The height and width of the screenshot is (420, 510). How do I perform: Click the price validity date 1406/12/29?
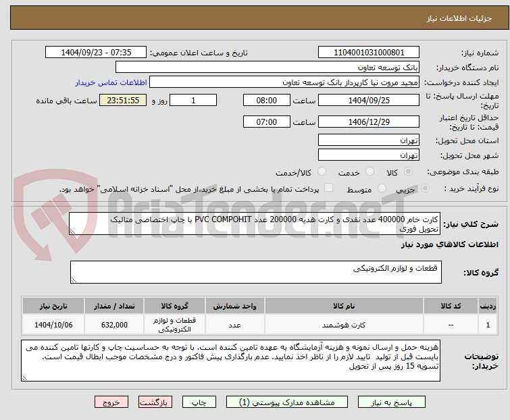pos(369,122)
